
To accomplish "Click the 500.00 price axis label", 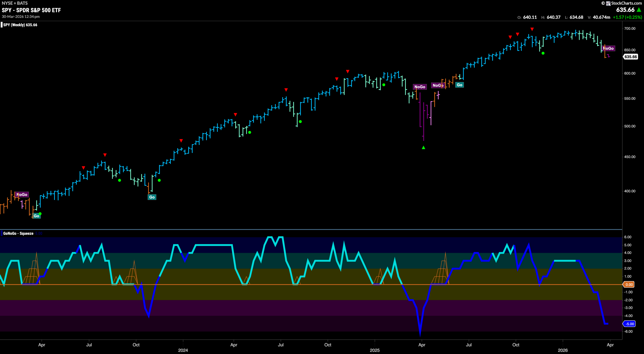I will tap(630, 126).
